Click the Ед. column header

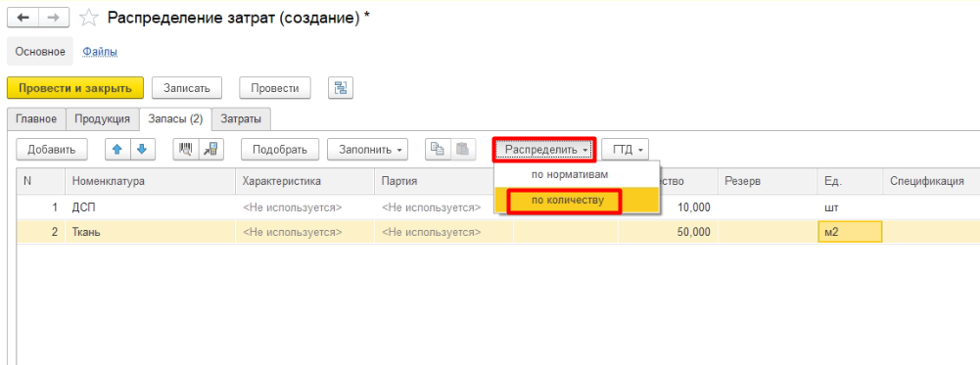850,181
